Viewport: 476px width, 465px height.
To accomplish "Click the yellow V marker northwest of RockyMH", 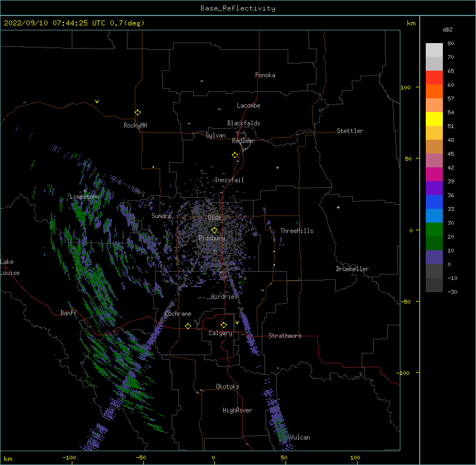I will 97,102.
